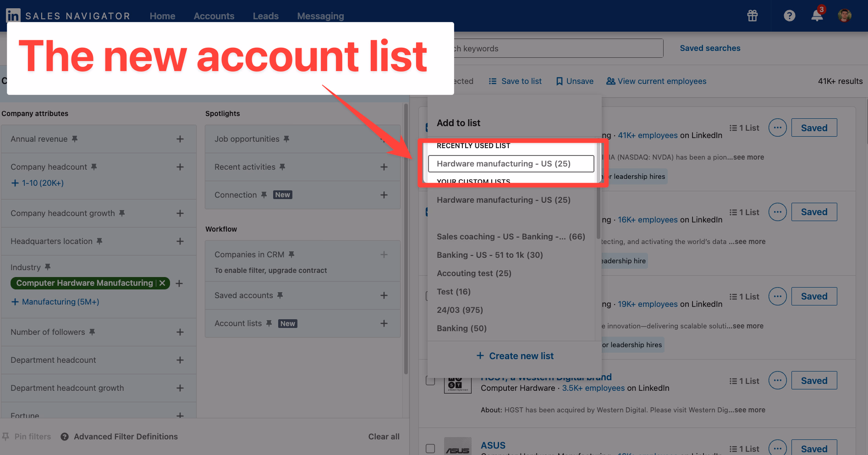Expand the Number of followers filter
868x455 pixels.
pyautogui.click(x=180, y=332)
